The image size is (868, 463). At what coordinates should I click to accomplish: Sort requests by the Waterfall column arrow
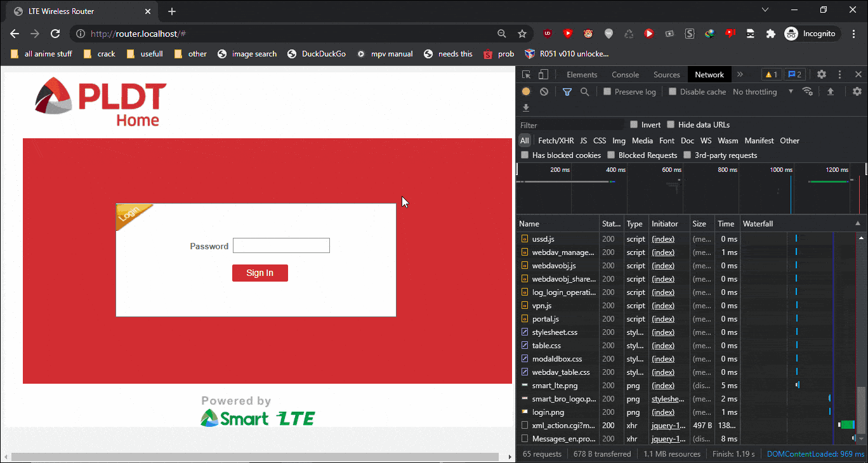858,224
